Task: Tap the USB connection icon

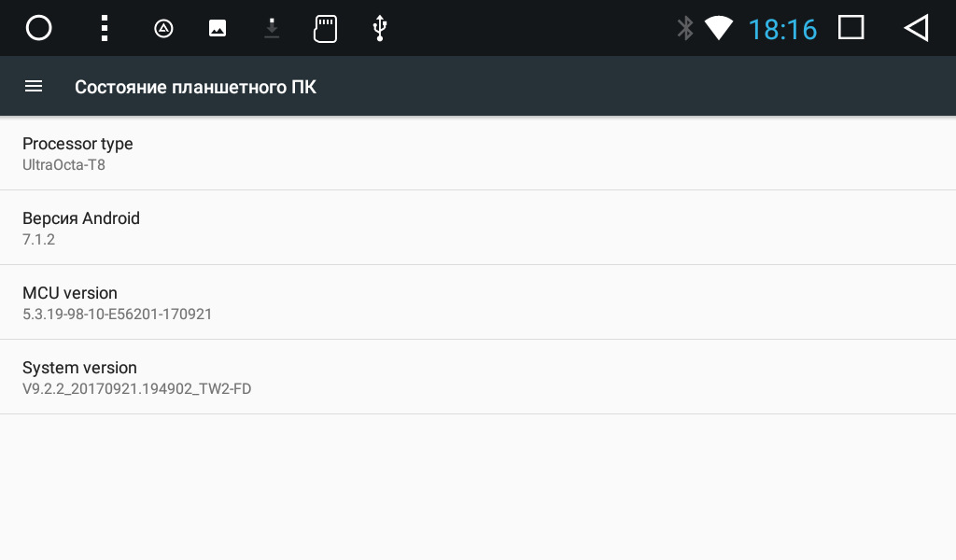Action: click(379, 28)
